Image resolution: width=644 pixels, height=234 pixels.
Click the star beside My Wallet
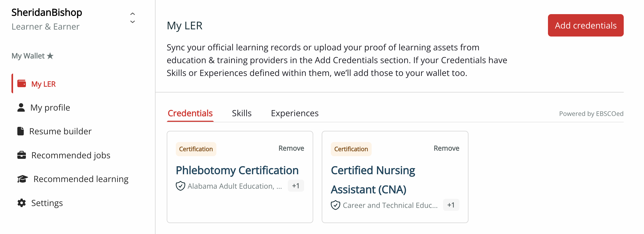[50, 56]
